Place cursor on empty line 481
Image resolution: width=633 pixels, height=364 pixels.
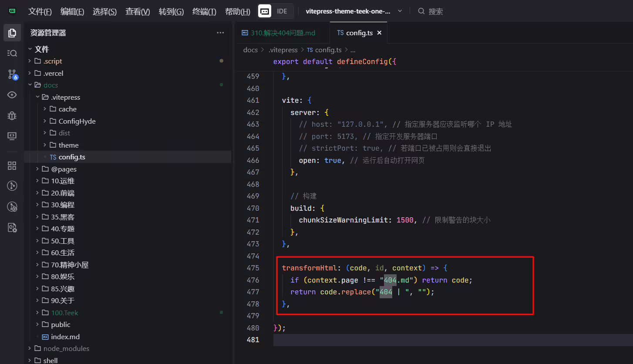pos(453,340)
